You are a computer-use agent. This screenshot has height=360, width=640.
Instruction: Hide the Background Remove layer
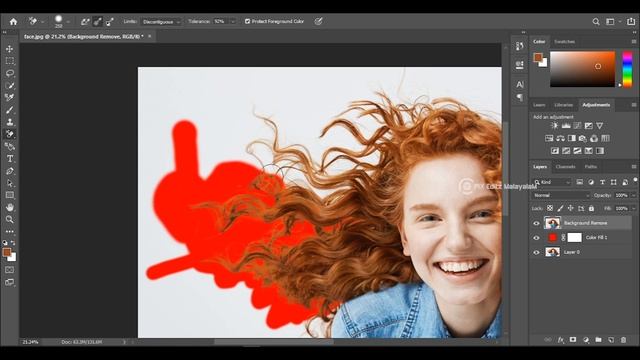click(536, 223)
